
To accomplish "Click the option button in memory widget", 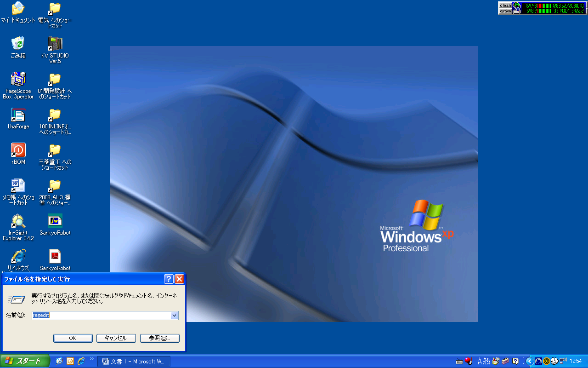I will tap(505, 11).
